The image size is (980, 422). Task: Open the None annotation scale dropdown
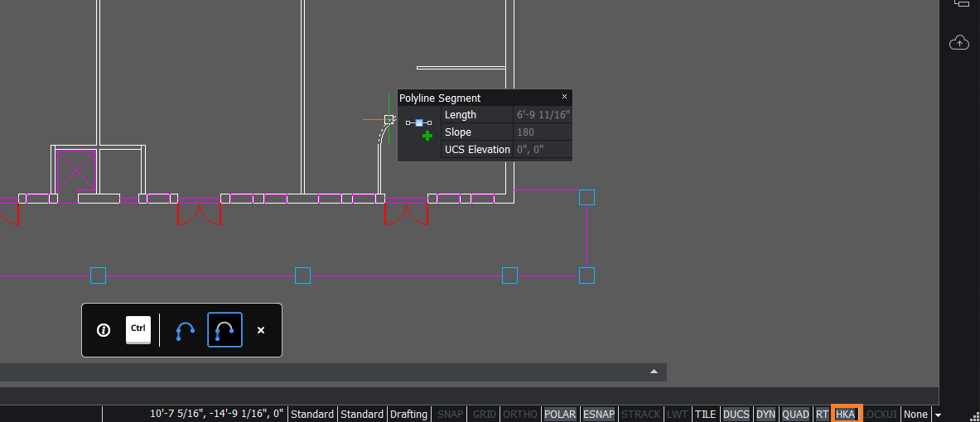coord(915,414)
